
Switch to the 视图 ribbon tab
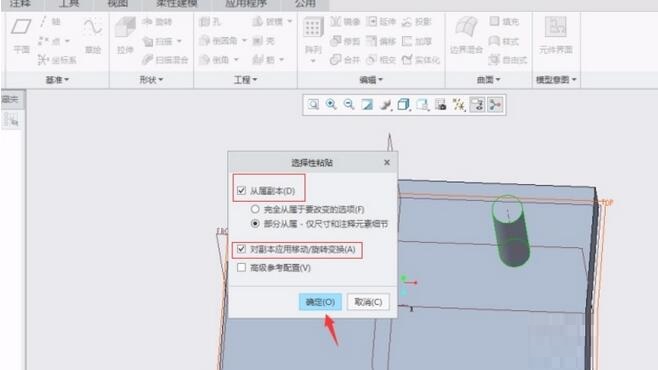coord(118,4)
